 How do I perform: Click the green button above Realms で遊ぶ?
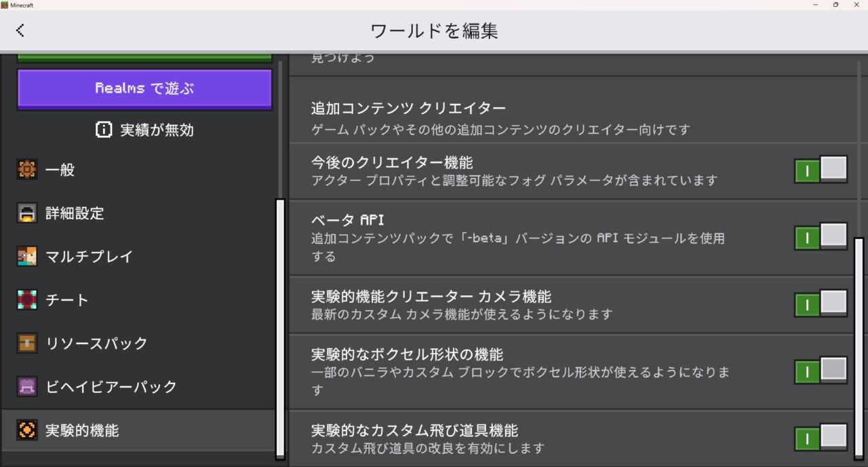[x=144, y=57]
